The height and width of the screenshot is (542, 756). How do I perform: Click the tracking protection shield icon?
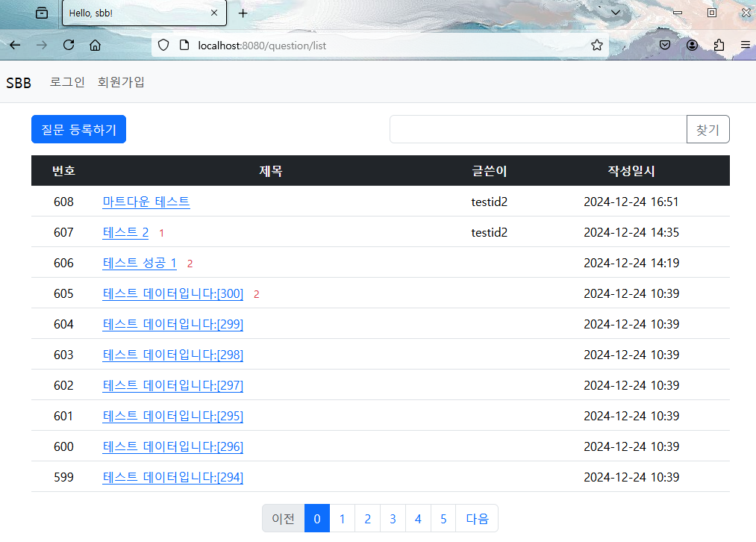point(163,46)
